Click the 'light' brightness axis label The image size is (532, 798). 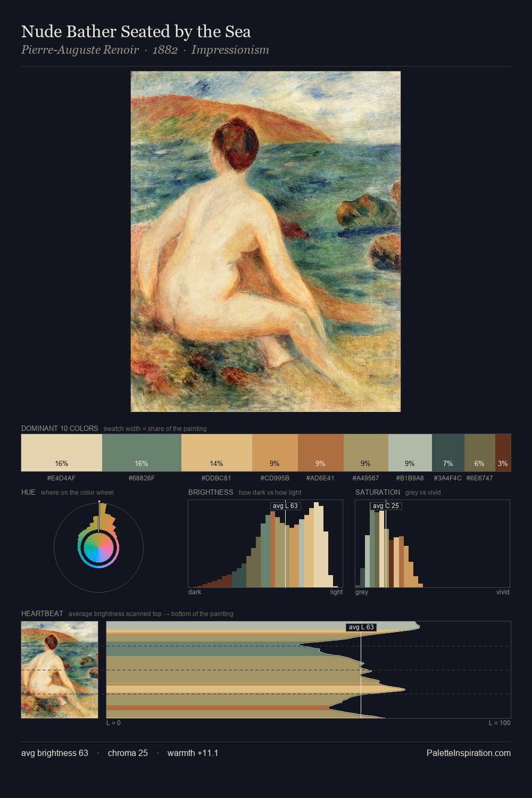click(x=337, y=592)
